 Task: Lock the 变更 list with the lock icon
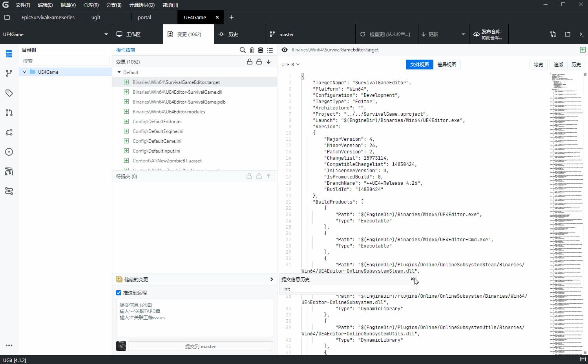click(x=249, y=62)
